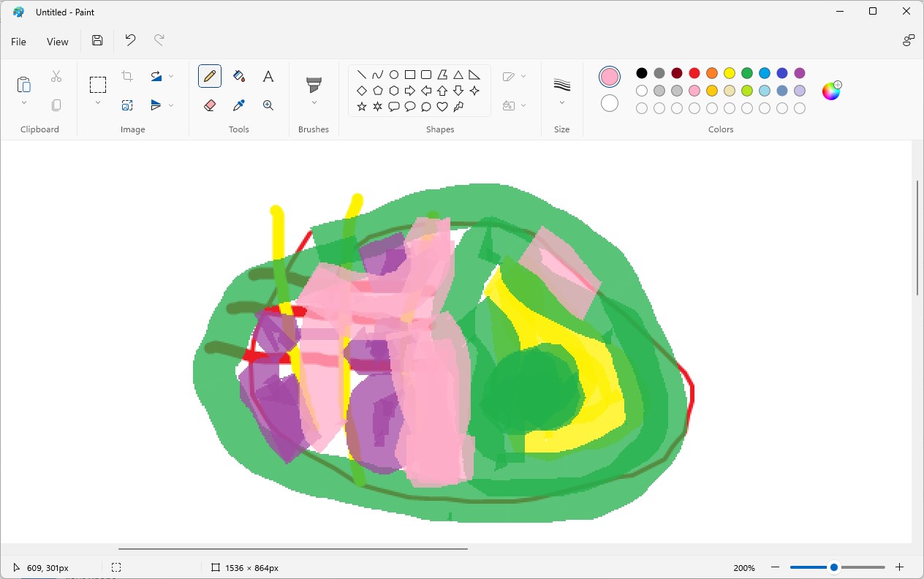The height and width of the screenshot is (579, 924).
Task: Increase zoom with the plus control
Action: 899,567
